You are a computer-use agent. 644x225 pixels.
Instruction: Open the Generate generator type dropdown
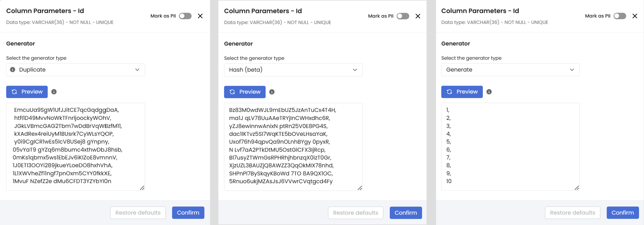click(x=510, y=70)
